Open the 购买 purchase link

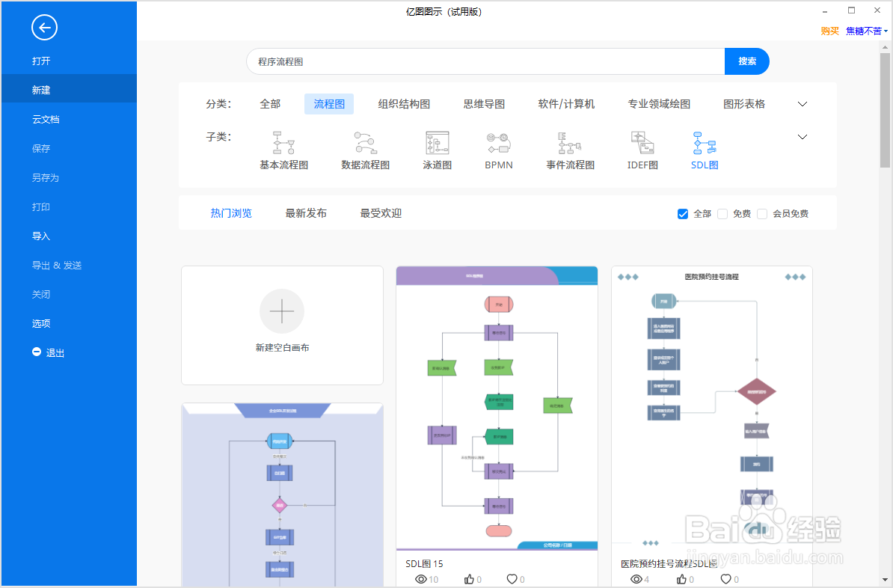(x=829, y=32)
